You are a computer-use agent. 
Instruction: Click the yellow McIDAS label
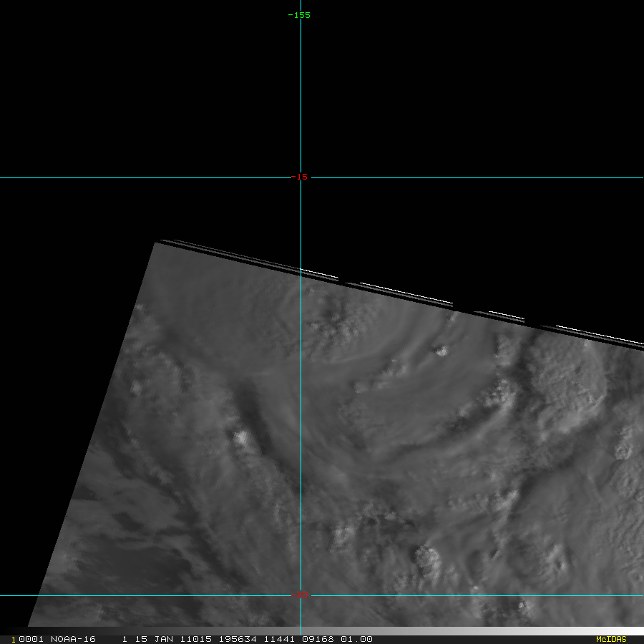[611, 639]
